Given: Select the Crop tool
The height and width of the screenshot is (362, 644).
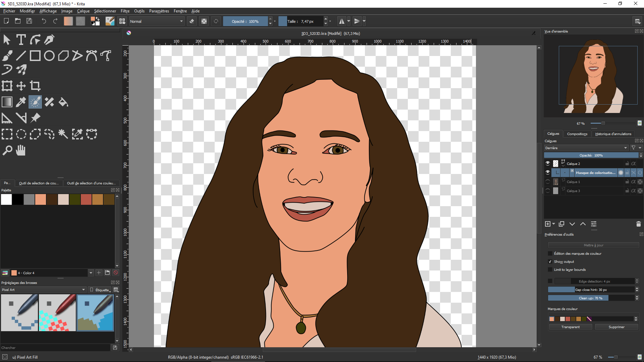Looking at the screenshot, I should pyautogui.click(x=35, y=86).
